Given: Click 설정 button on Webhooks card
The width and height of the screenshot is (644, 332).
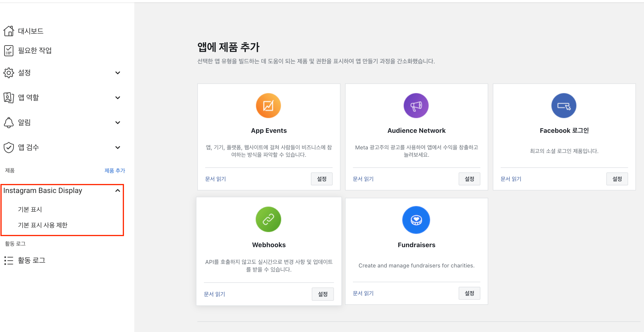Looking at the screenshot, I should [x=322, y=294].
